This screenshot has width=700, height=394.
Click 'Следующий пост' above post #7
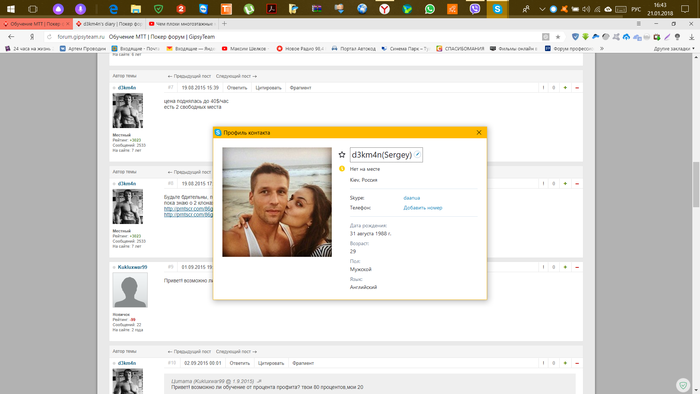point(236,76)
